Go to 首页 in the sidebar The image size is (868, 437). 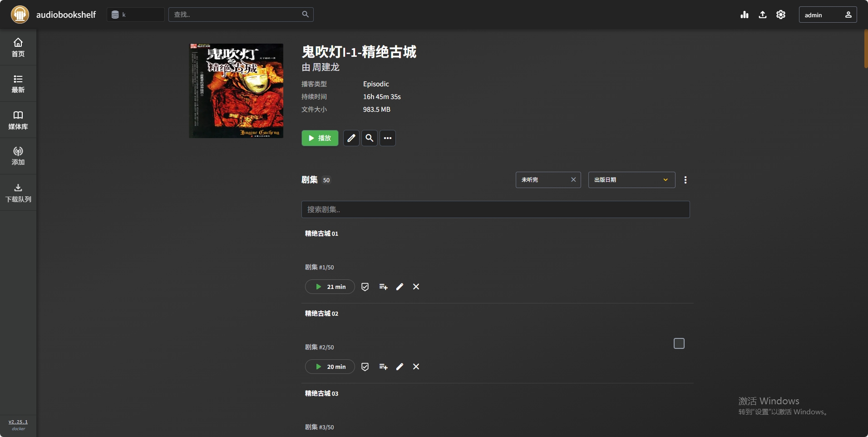pyautogui.click(x=18, y=47)
